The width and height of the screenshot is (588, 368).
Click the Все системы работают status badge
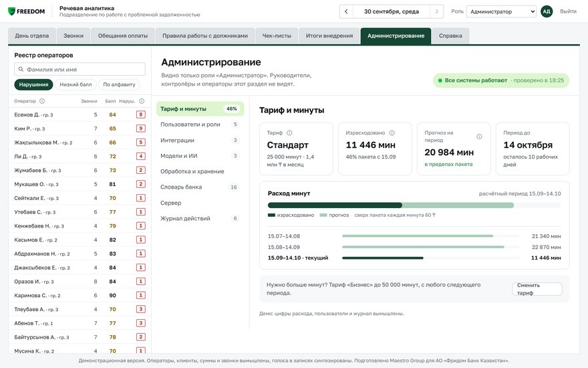tap(501, 80)
